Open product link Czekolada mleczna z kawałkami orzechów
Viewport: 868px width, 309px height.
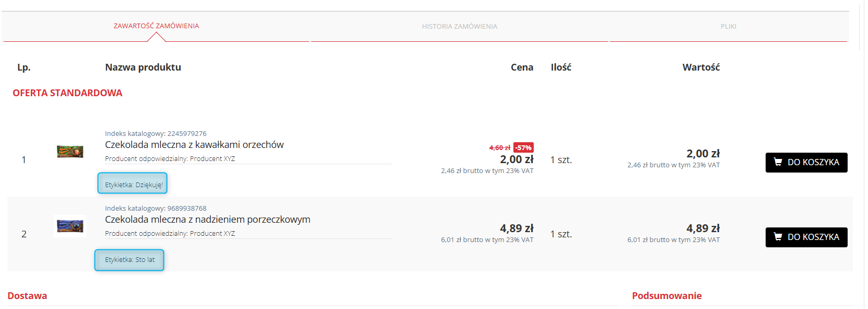click(x=194, y=145)
